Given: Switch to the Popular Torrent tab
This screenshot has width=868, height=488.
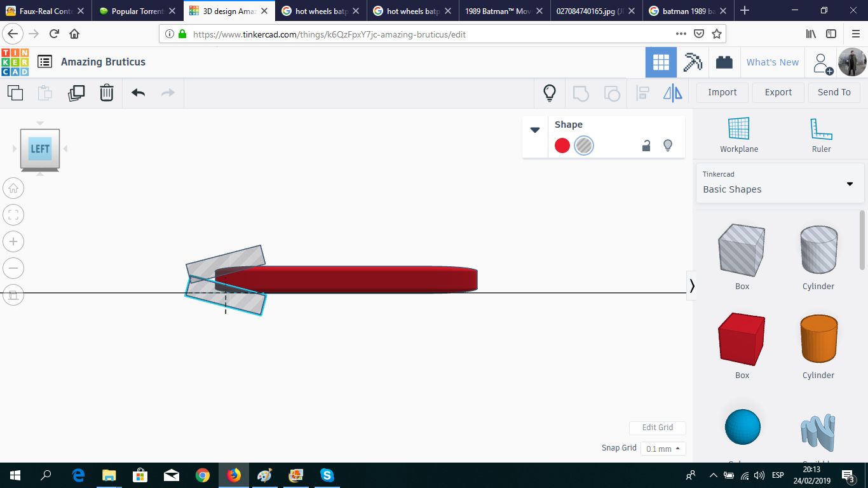Looking at the screenshot, I should [137, 11].
